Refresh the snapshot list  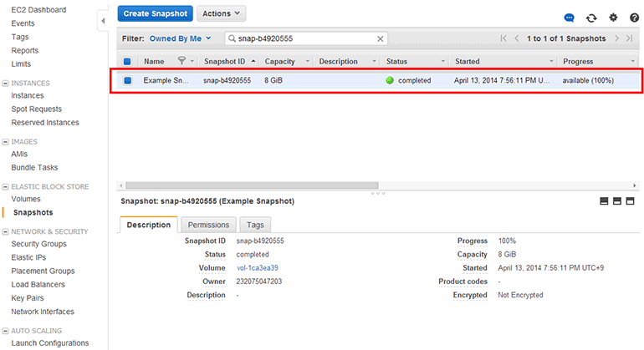coord(591,17)
